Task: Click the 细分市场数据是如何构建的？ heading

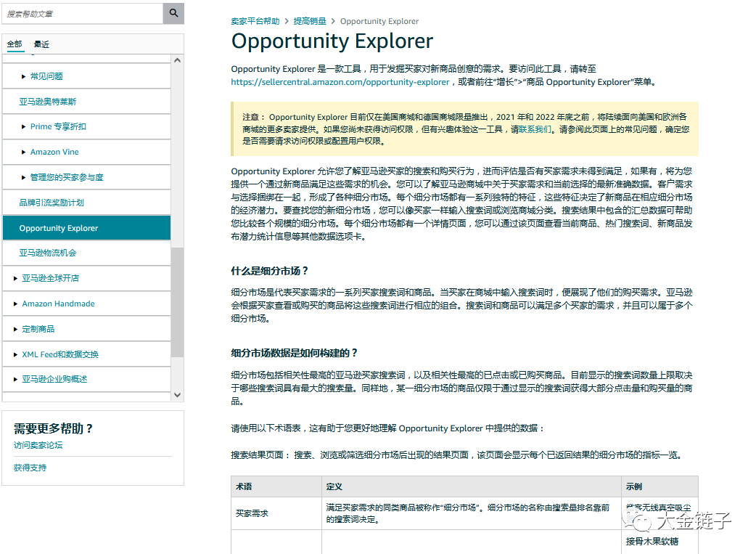Action: tap(294, 354)
